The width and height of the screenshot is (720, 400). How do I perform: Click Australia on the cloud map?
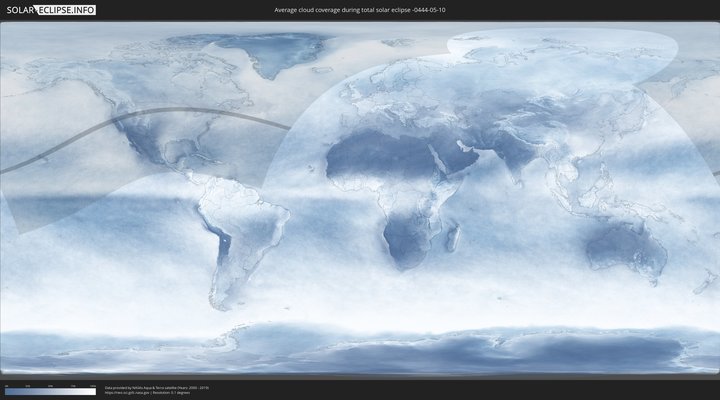pyautogui.click(x=627, y=251)
